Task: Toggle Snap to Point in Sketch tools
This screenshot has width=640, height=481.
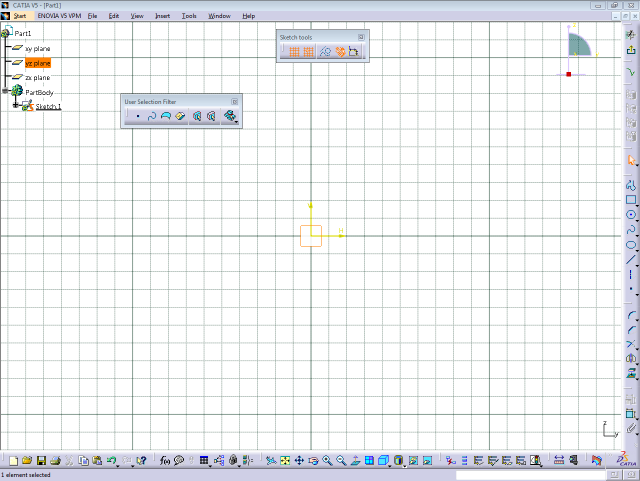Action: pyautogui.click(x=309, y=52)
